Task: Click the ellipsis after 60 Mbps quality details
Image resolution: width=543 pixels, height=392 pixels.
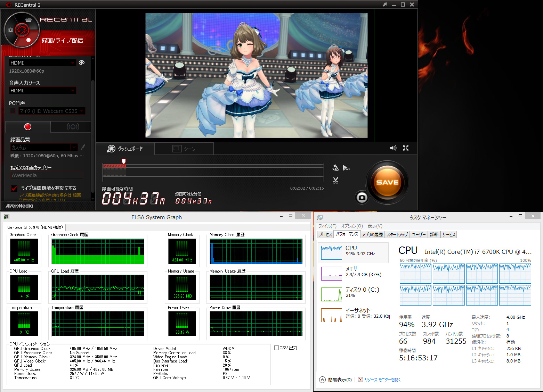Action: pyautogui.click(x=82, y=156)
